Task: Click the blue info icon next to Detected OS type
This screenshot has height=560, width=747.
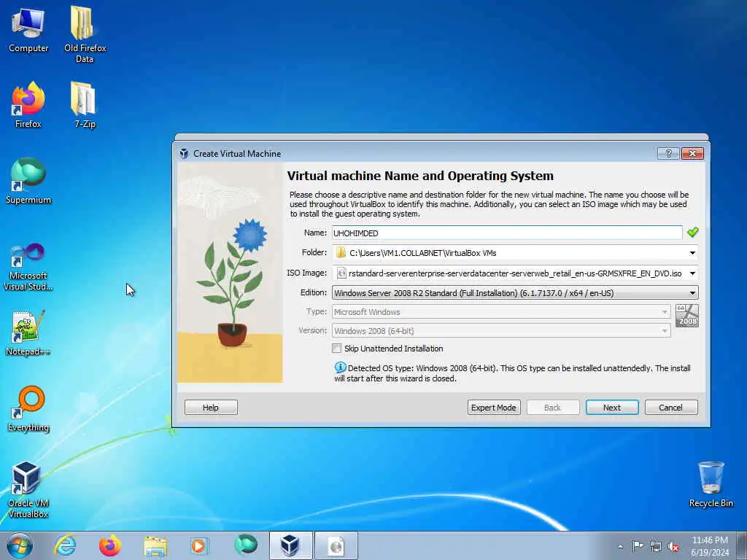Action: click(x=340, y=367)
